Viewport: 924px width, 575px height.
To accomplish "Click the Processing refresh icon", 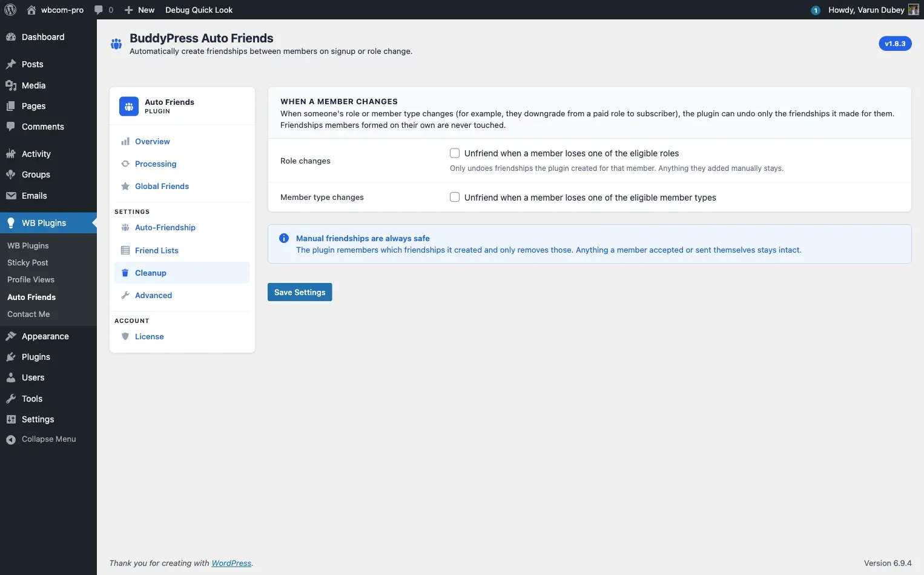I will point(125,164).
